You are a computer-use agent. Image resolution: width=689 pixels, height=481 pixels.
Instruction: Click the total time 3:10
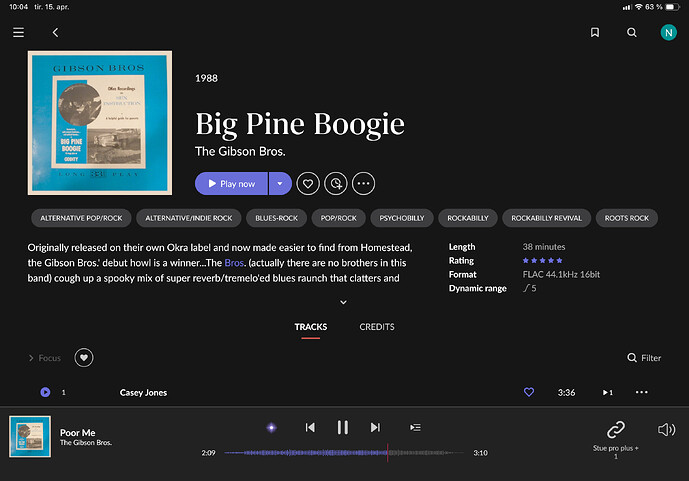[480, 453]
